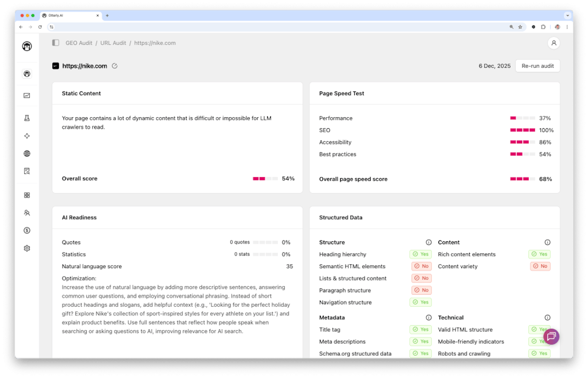Click the Overall page speed score label
Screen dimensions: 588x378
[353, 179]
